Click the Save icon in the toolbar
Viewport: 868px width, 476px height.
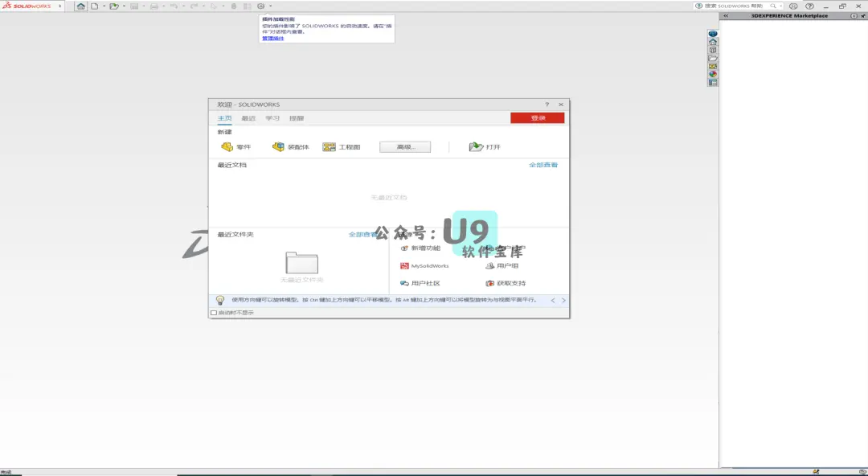click(134, 6)
